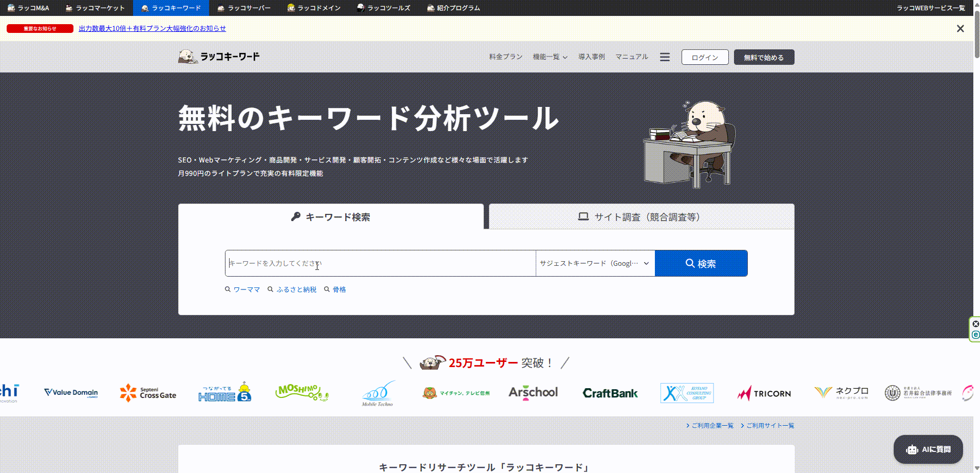Open the 料金プラン page
The height and width of the screenshot is (473, 980).
(x=505, y=57)
